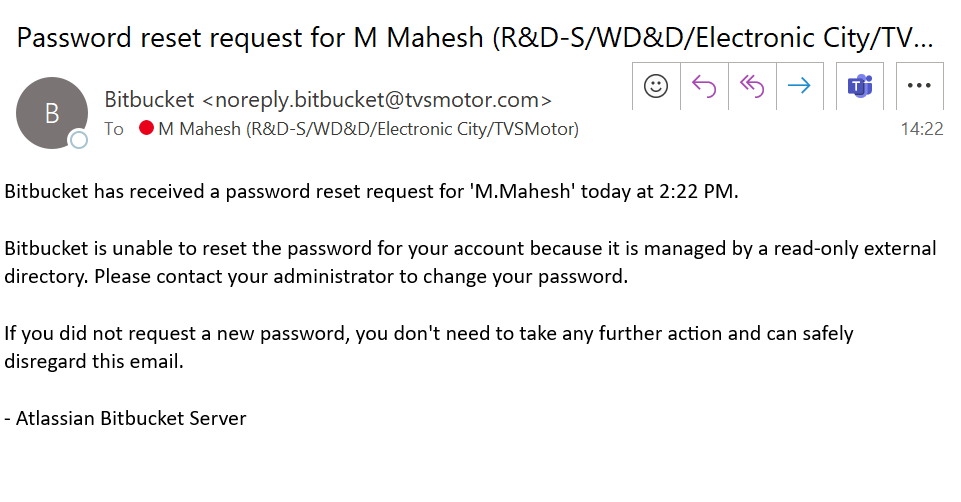React to email with smiley emoji icon
The width and height of the screenshot is (961, 502).
click(x=656, y=86)
